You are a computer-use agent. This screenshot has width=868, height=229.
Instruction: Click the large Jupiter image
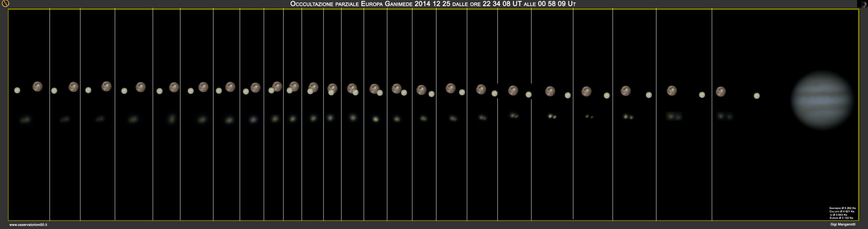822,100
